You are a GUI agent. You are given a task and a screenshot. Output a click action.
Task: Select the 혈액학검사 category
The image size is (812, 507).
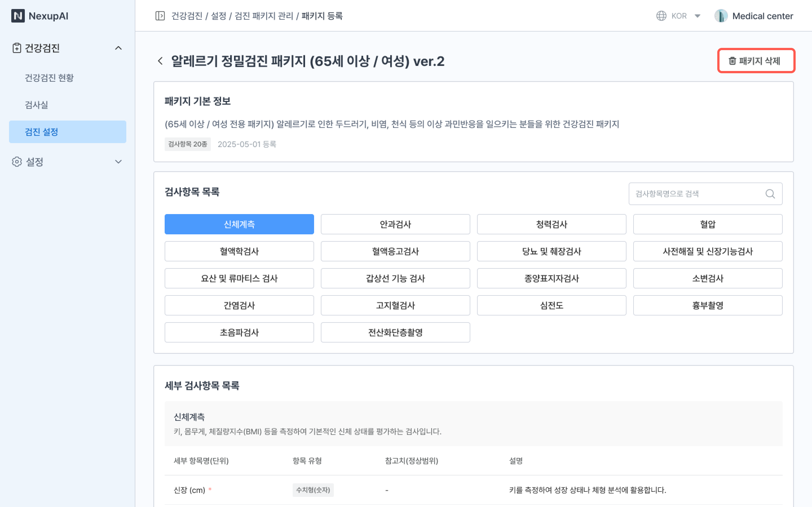pos(239,251)
